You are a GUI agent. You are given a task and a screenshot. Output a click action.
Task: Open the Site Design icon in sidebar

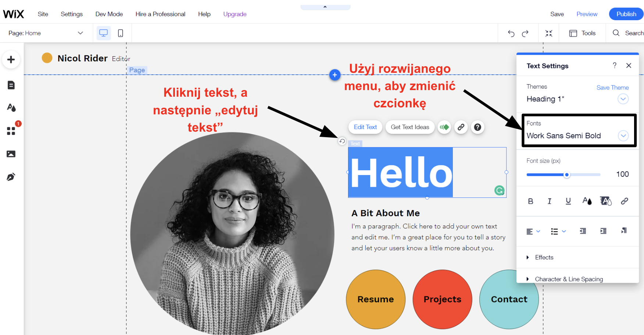(11, 107)
